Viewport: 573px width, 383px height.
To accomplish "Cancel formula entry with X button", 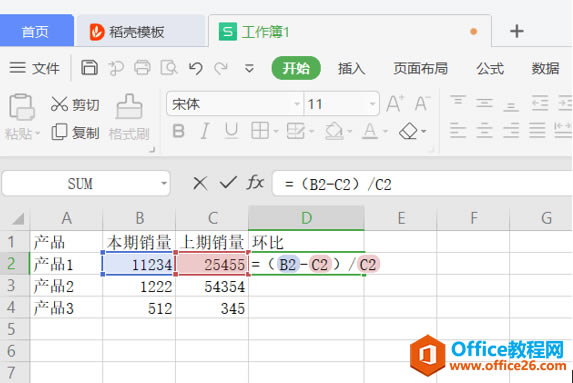I will [x=200, y=183].
